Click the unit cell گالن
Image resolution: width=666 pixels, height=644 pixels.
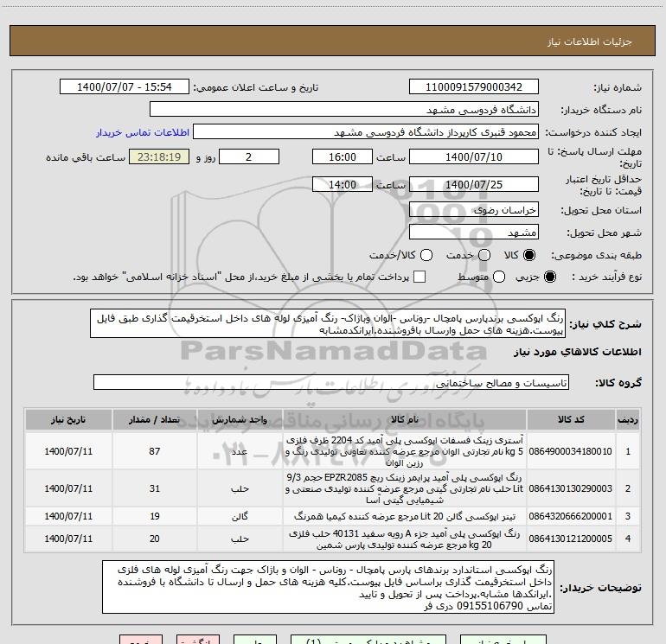click(x=240, y=516)
